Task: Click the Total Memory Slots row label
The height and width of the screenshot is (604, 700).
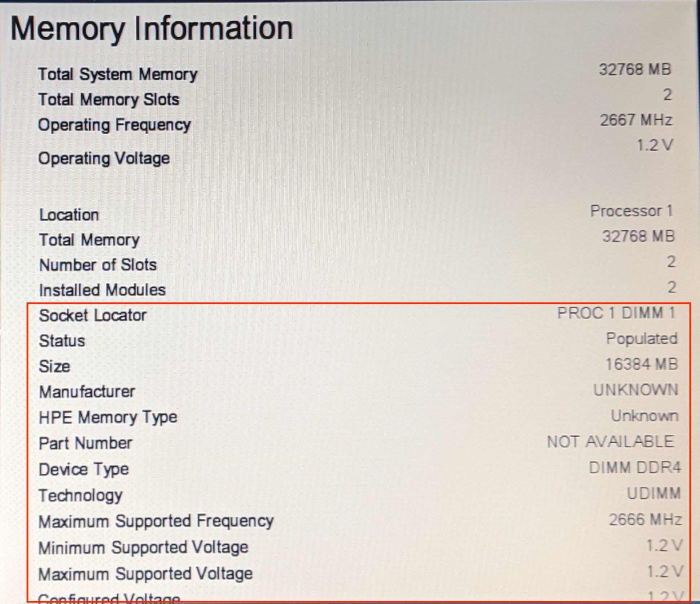Action: coord(109,100)
